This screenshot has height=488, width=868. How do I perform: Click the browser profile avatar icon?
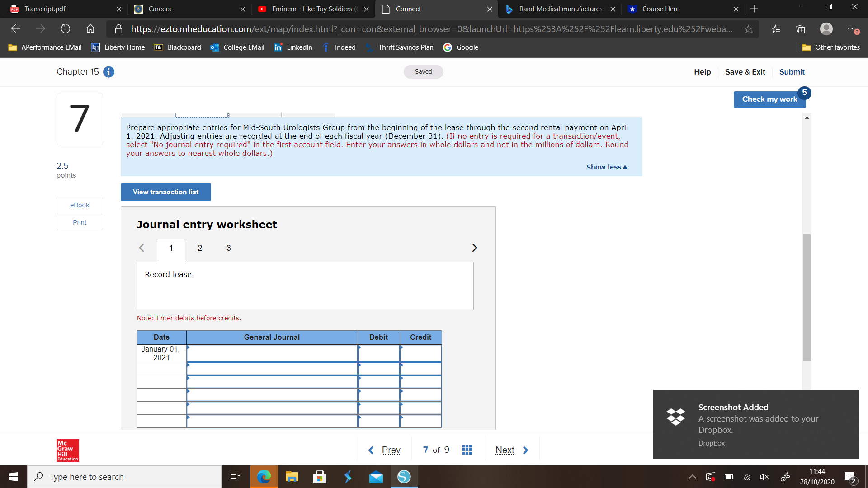point(826,29)
